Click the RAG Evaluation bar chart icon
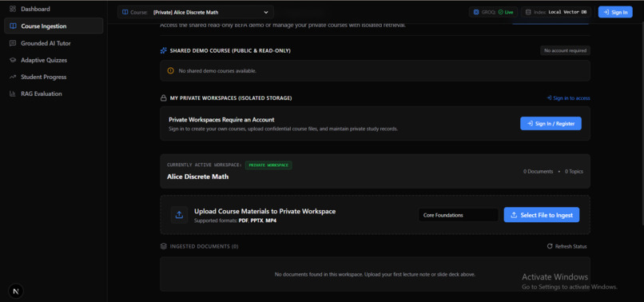644x302 pixels. pyautogui.click(x=13, y=93)
